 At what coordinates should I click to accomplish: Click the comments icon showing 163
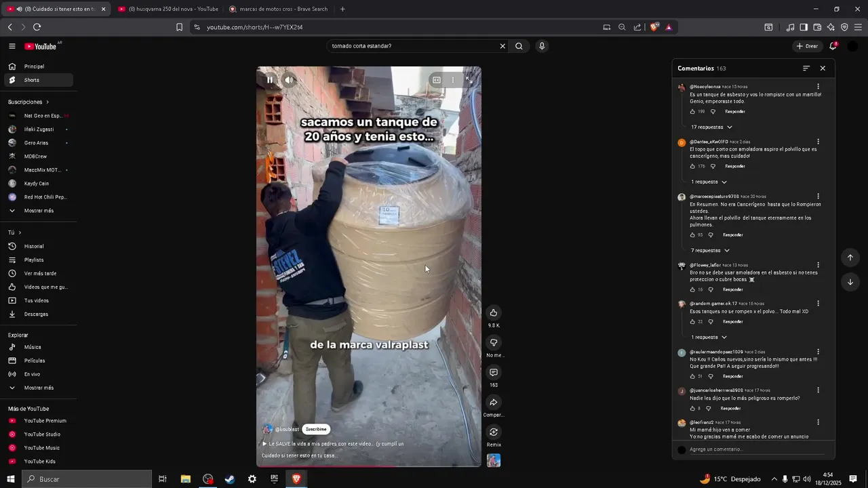coord(494,372)
